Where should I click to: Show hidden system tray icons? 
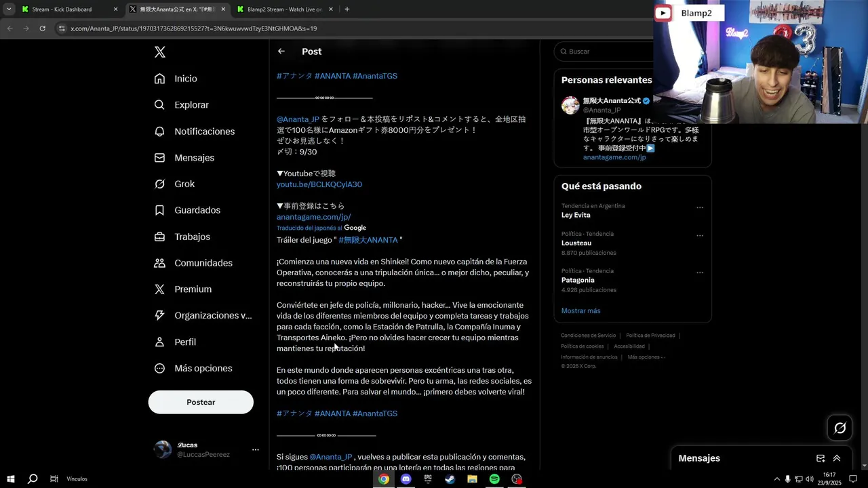coord(776,479)
